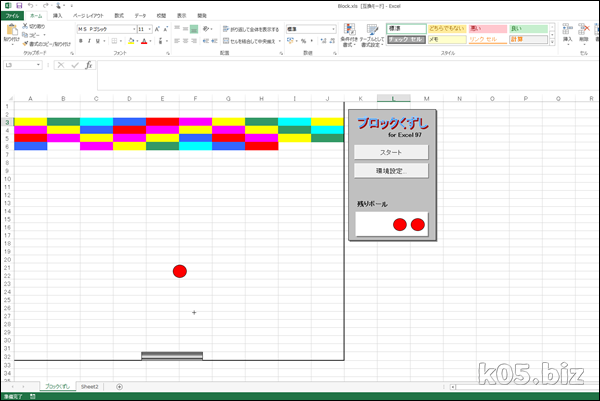Click the Fill Color bucket icon
This screenshot has height=401, width=600.
(131, 41)
